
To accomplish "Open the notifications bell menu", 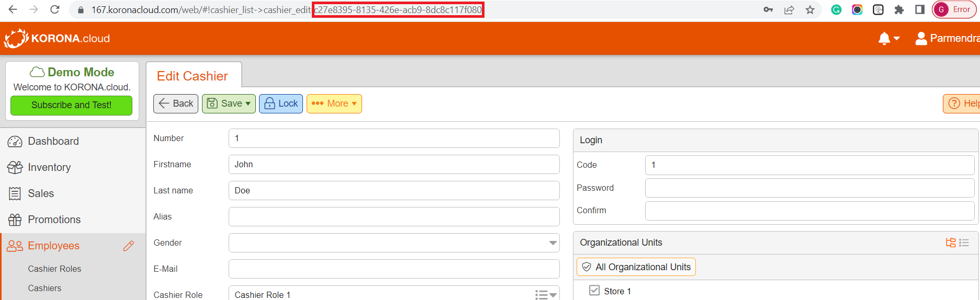I will click(x=888, y=38).
